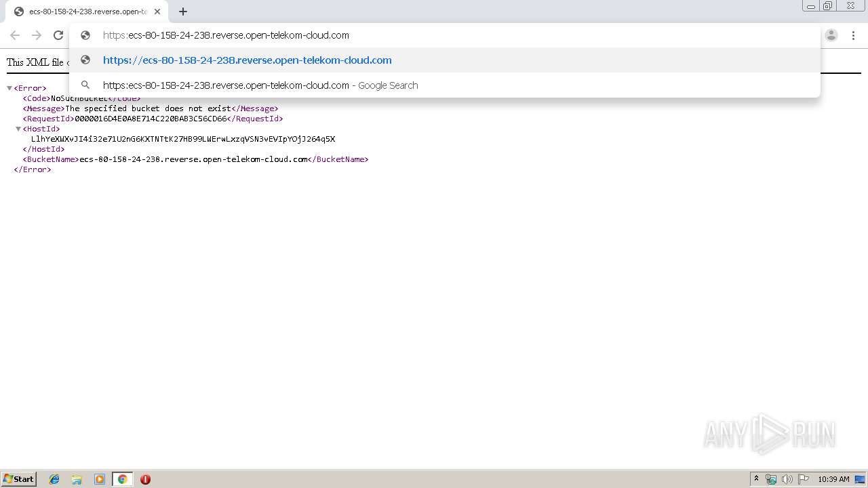Click the address bar URL text
This screenshot has width=868, height=488.
coord(226,35)
